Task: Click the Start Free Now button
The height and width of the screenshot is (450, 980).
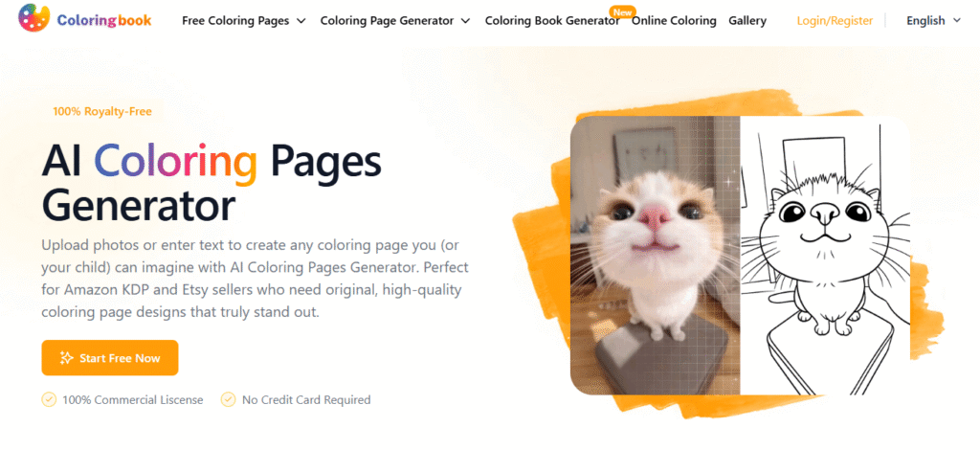Action: [x=110, y=358]
